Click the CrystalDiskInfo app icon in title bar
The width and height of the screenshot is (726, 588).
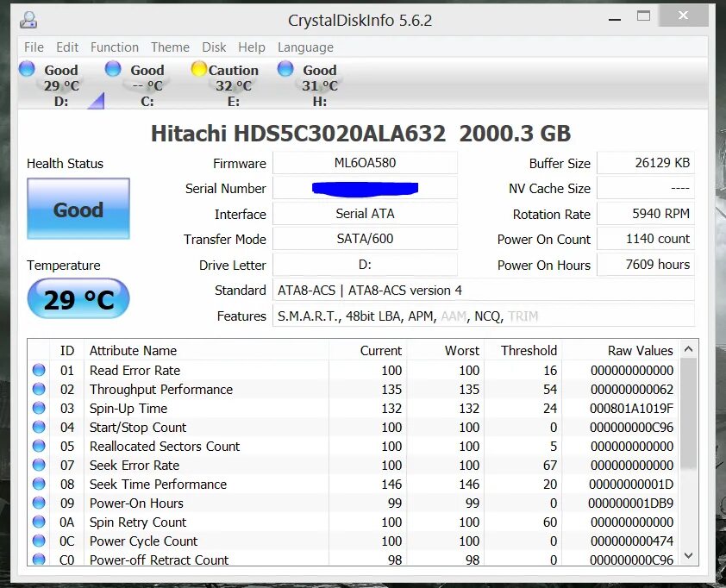coord(28,20)
